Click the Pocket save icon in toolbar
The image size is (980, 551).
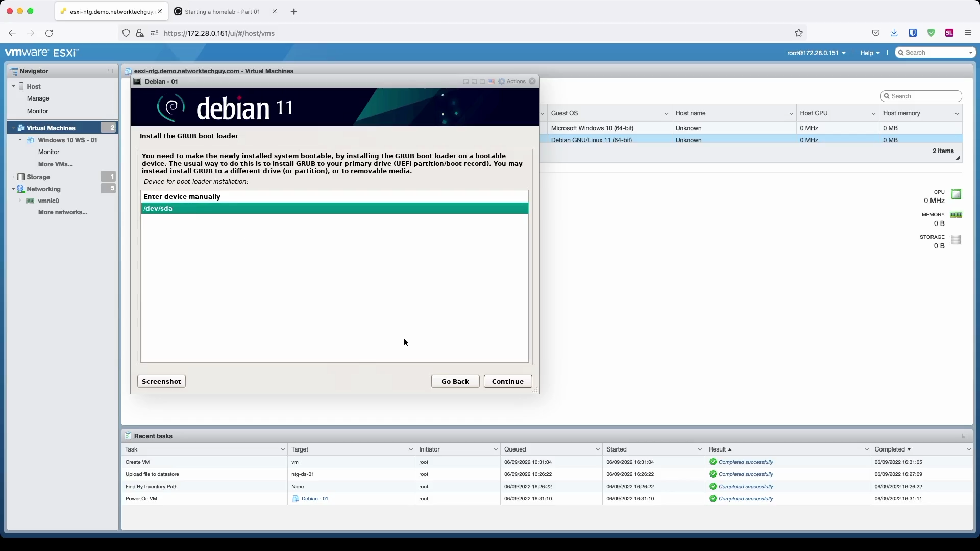tap(876, 33)
